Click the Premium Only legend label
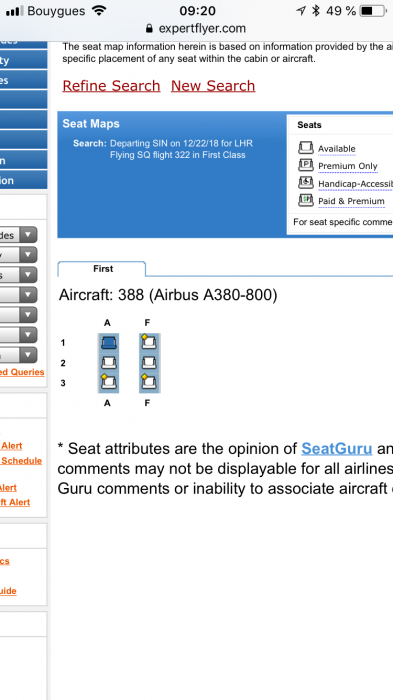393x700 pixels. pos(348,166)
